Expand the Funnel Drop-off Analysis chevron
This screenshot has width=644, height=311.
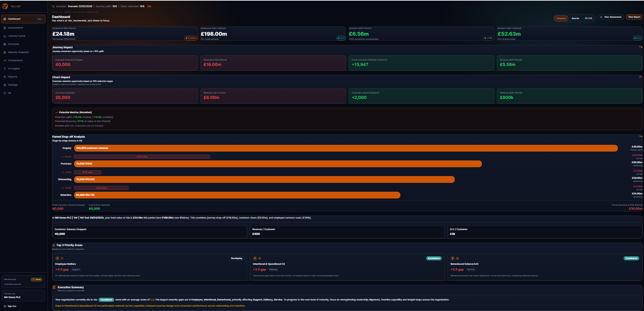(640, 136)
